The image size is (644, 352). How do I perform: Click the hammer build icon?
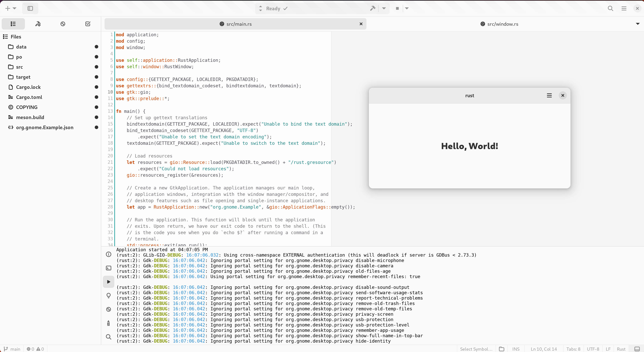[373, 9]
